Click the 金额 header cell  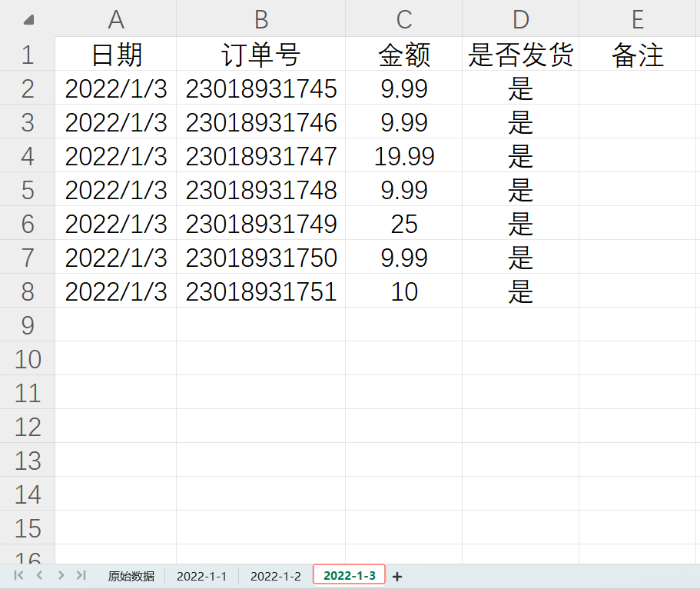coord(404,54)
